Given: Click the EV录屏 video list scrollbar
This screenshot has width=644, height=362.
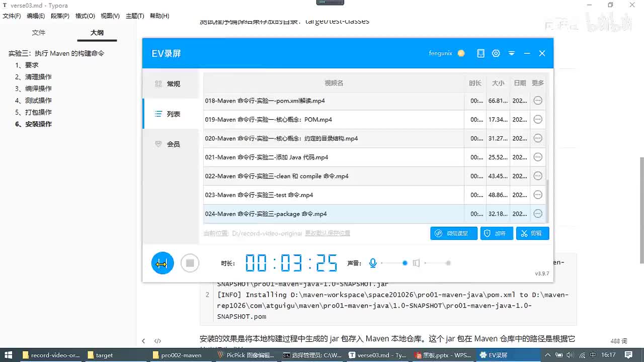Looking at the screenshot, I should (547, 201).
